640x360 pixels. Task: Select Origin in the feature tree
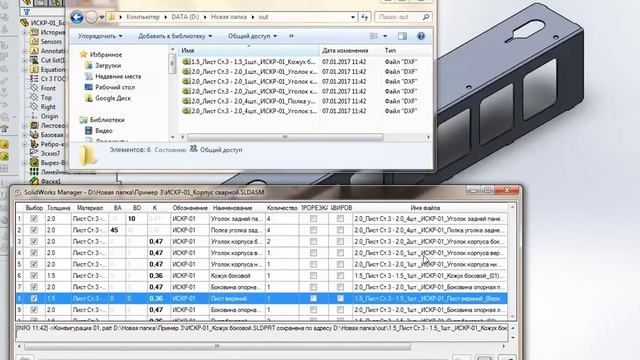tap(49, 116)
